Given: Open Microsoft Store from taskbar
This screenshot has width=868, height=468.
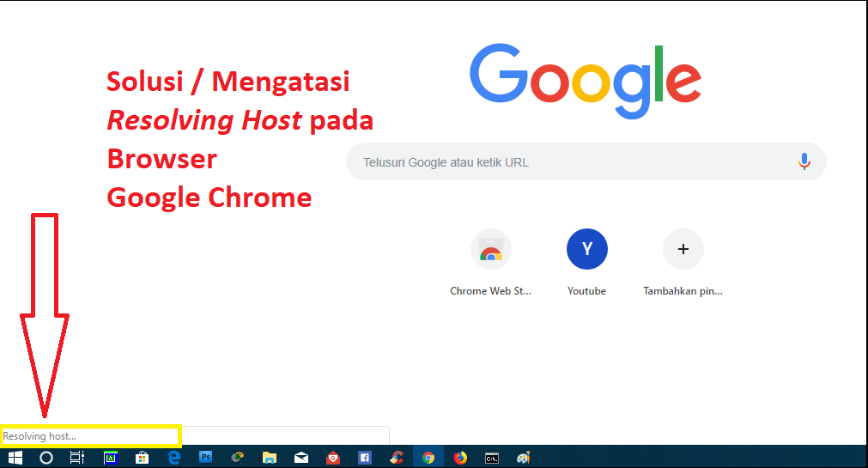Looking at the screenshot, I should pos(143,458).
